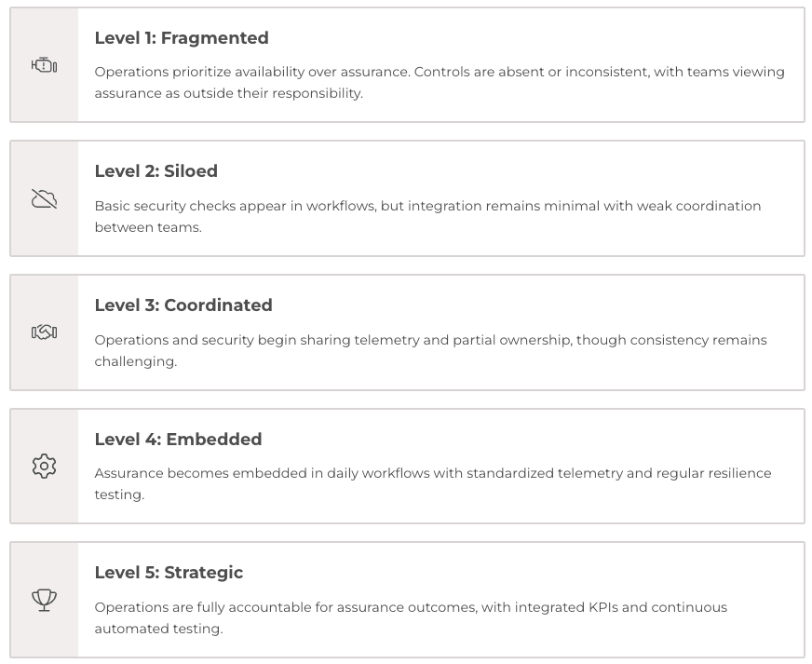The image size is (812, 664).
Task: Select the Level 1: Fragmented heading
Action: tap(182, 38)
